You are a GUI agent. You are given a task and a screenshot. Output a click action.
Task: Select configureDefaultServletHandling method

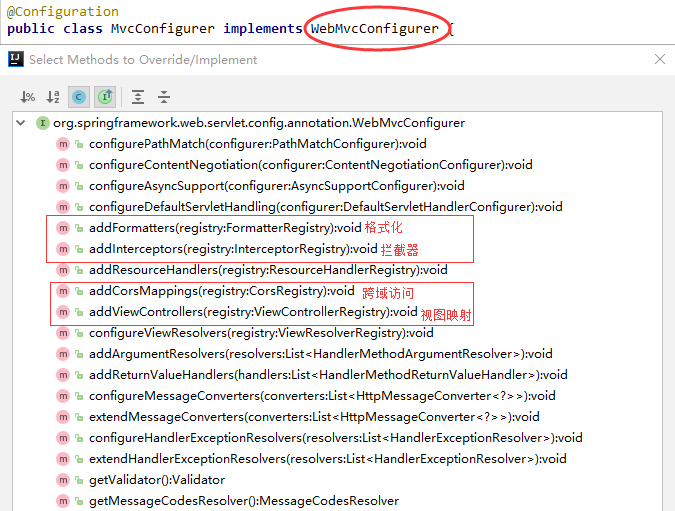(x=325, y=207)
